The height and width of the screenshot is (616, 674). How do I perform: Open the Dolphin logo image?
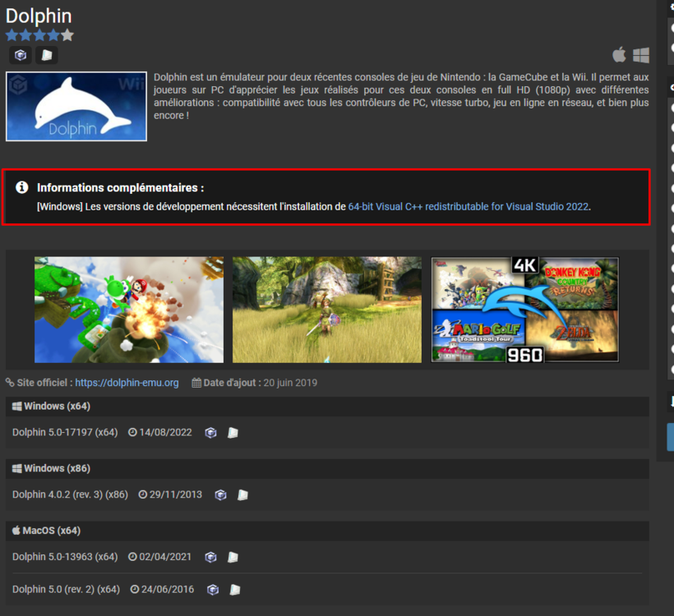pyautogui.click(x=76, y=107)
